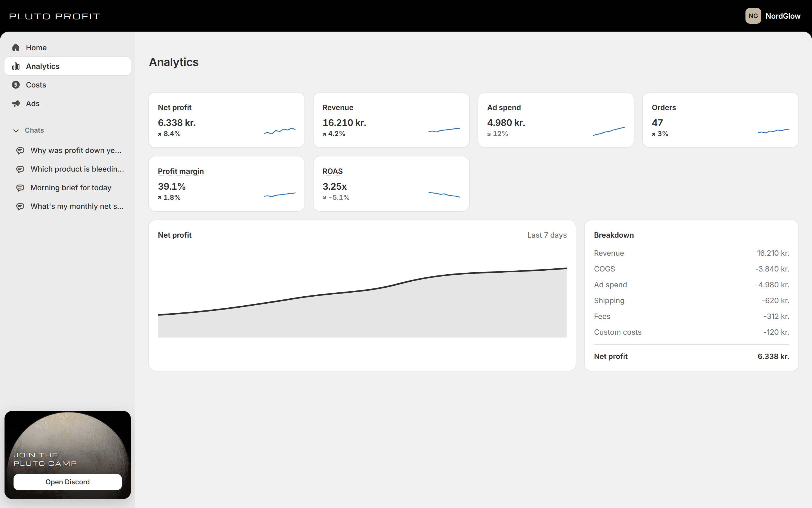The width and height of the screenshot is (812, 508).
Task: Click the Fees row in Breakdown
Action: point(691,316)
